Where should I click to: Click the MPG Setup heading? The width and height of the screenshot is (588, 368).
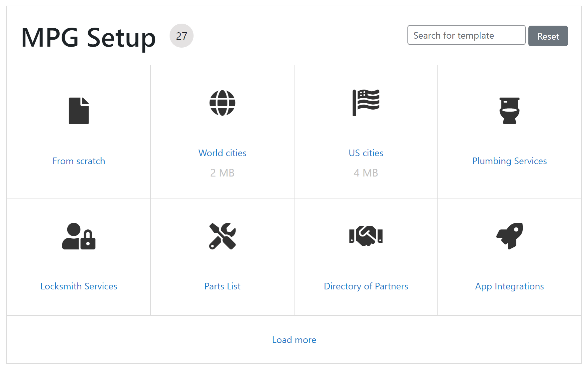(x=89, y=38)
